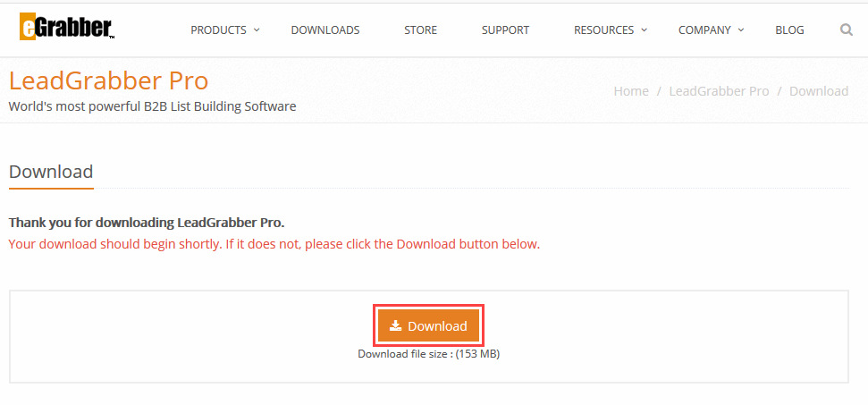Click the 'Download file size : (153 MB)' text
This screenshot has width=868, height=405.
(x=428, y=354)
